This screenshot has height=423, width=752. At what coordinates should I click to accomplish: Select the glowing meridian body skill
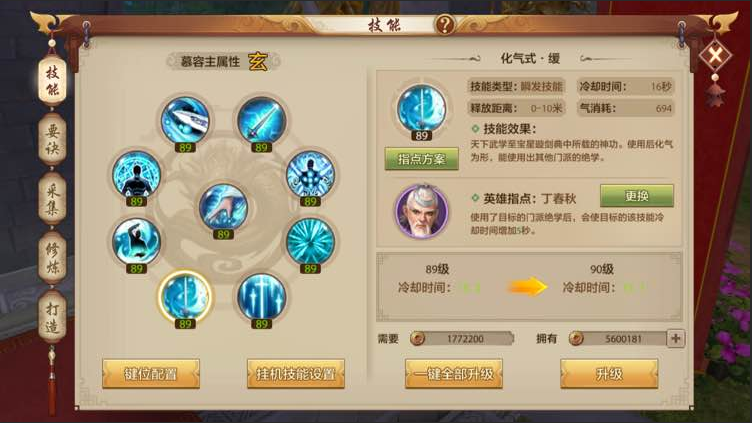[x=310, y=175]
